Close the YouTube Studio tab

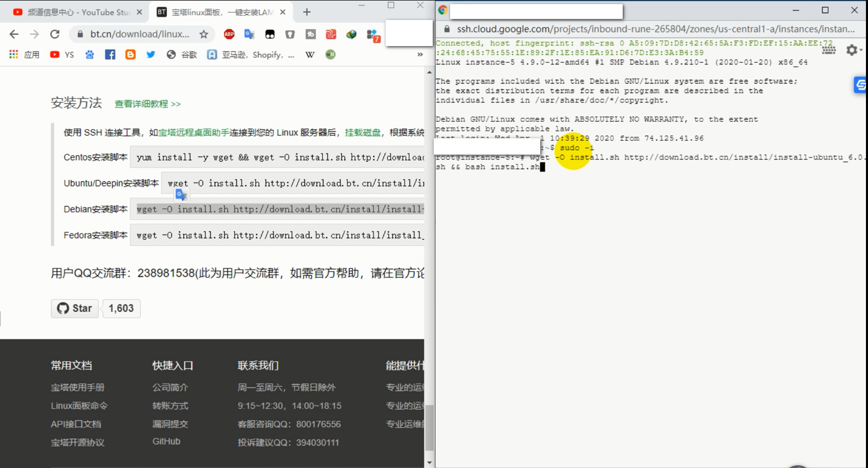(139, 12)
